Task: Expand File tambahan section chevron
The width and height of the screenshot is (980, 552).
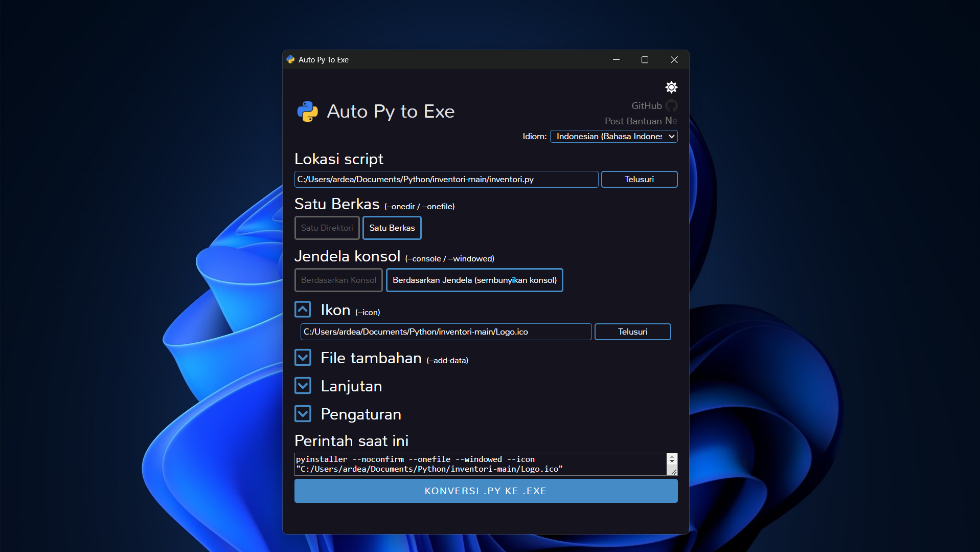Action: (x=303, y=358)
